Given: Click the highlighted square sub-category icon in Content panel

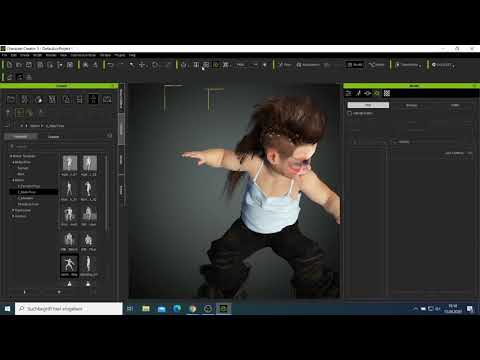Looking at the screenshot, I should tap(20, 113).
